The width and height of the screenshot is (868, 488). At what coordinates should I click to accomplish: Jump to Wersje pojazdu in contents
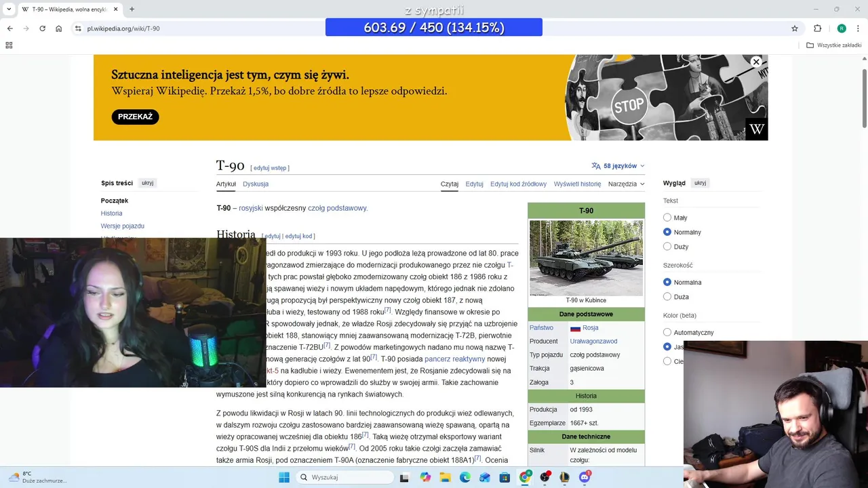[123, 226]
